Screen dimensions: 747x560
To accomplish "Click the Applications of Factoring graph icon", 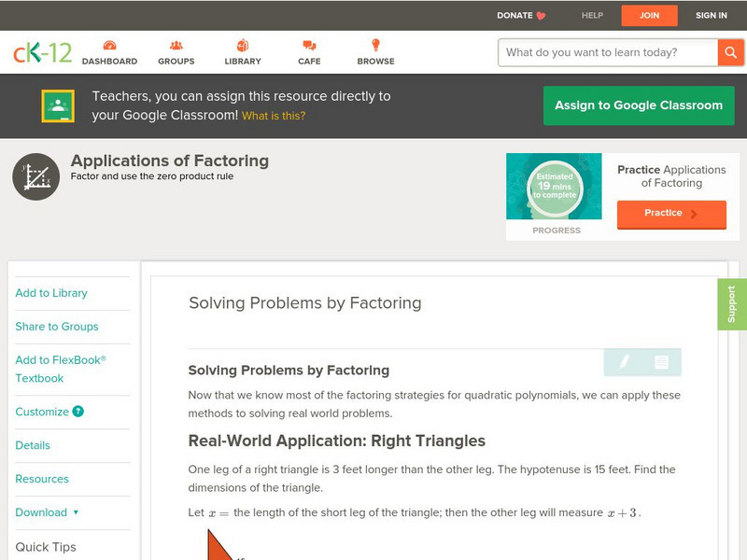I will [x=36, y=176].
